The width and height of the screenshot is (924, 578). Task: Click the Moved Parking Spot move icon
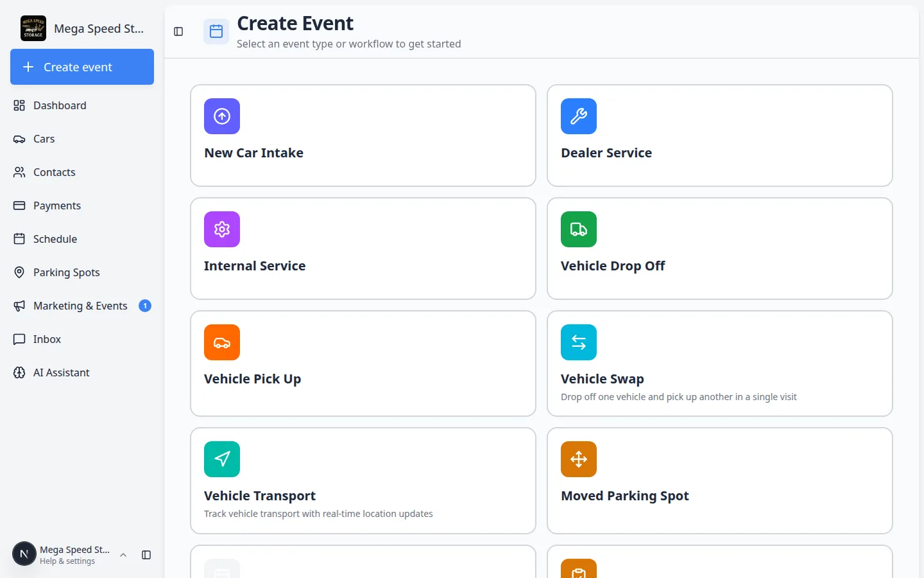pyautogui.click(x=579, y=459)
